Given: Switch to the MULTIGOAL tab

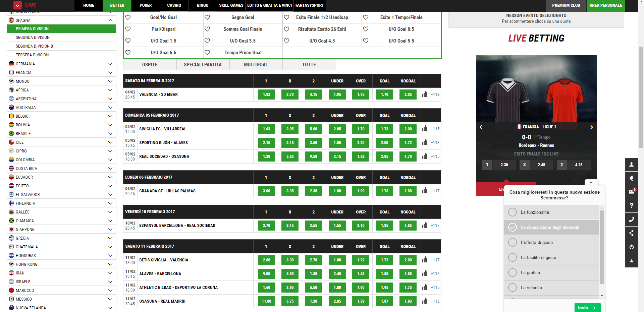Looking at the screenshot, I should coord(256,65).
